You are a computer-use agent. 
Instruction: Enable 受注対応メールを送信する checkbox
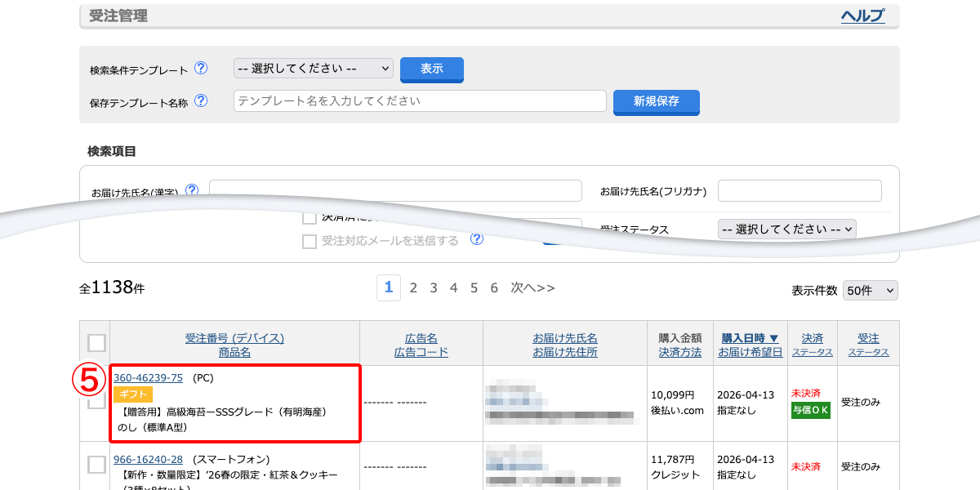click(310, 242)
